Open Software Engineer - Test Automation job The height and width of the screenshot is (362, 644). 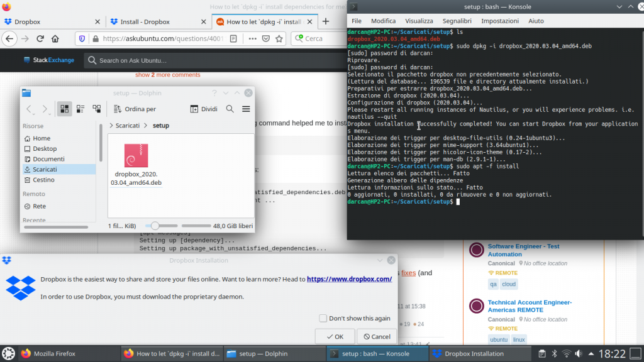click(x=523, y=250)
